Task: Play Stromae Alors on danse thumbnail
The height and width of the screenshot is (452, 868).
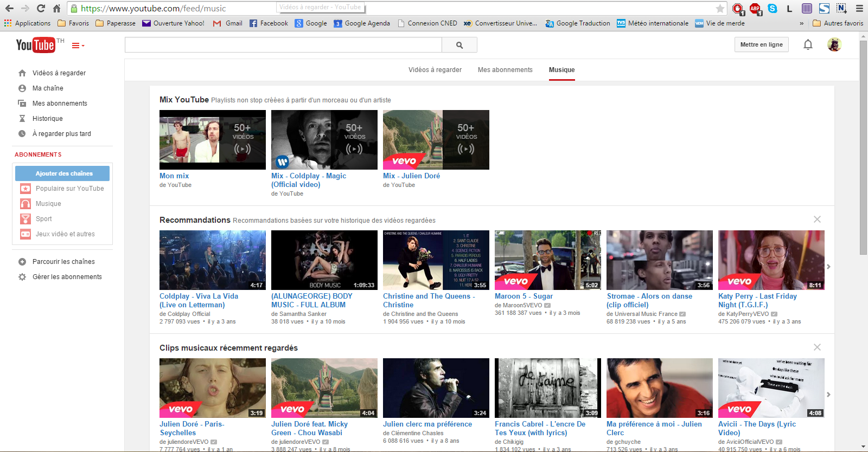Action: click(x=660, y=260)
